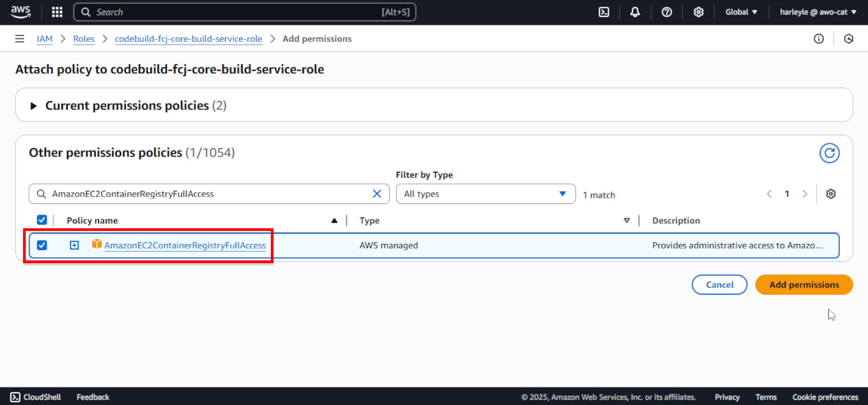Expand Current permissions policies section
Viewport: 868px width, 405px height.
pos(33,106)
